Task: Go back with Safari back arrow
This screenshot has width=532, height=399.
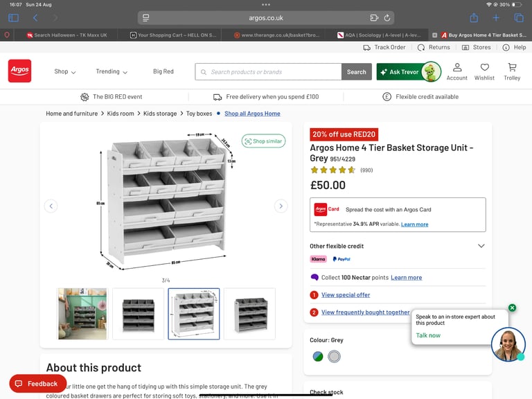Action: pos(35,17)
